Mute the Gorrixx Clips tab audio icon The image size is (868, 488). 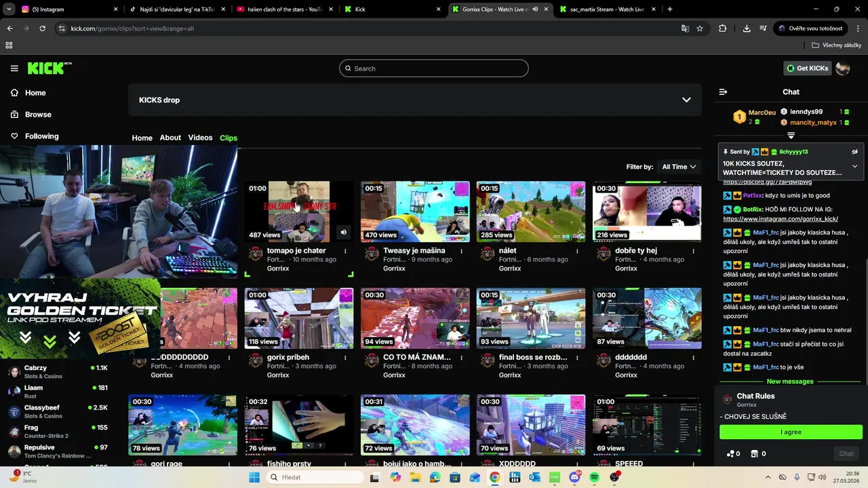(x=535, y=9)
